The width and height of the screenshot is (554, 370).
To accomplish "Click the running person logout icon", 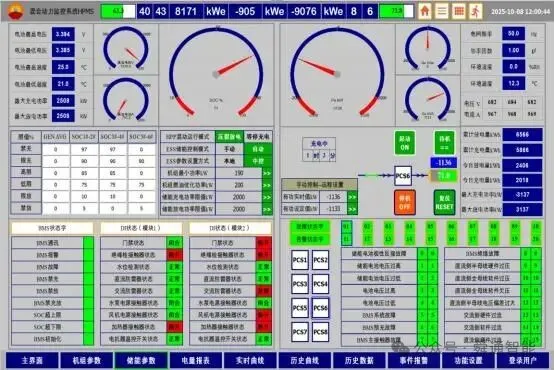I will tap(476, 11).
